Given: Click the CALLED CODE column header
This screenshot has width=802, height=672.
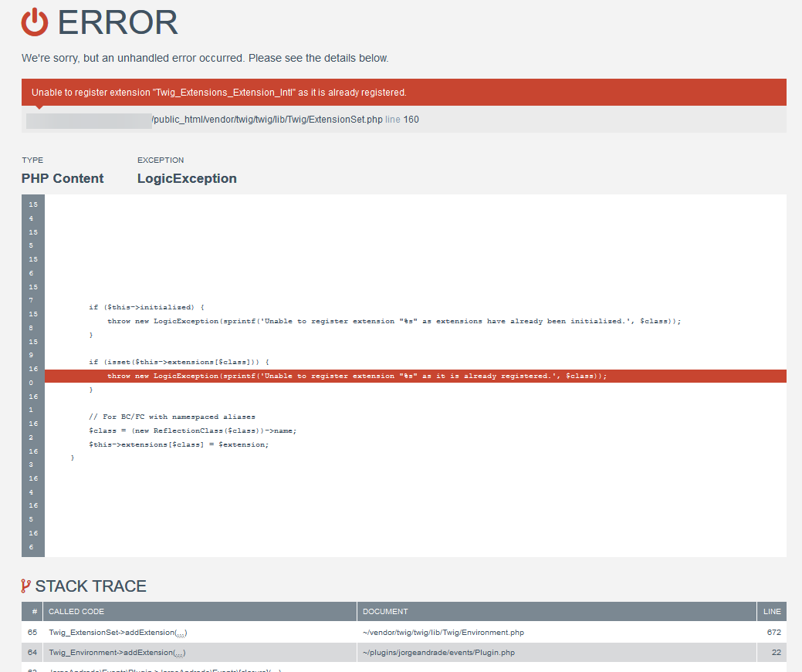Looking at the screenshot, I should 75,611.
